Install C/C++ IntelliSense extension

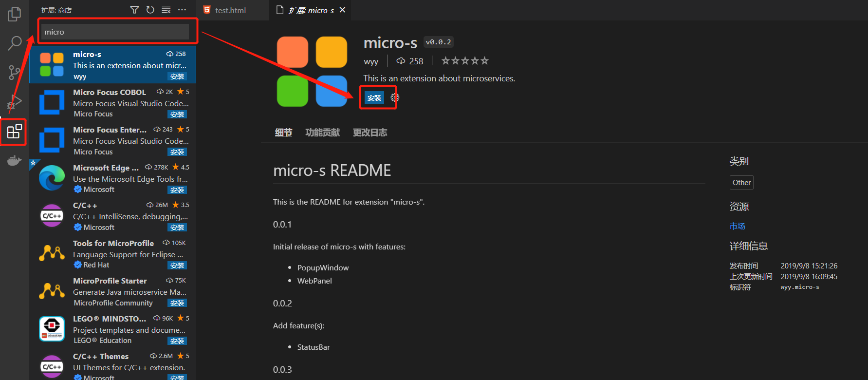pyautogui.click(x=177, y=228)
